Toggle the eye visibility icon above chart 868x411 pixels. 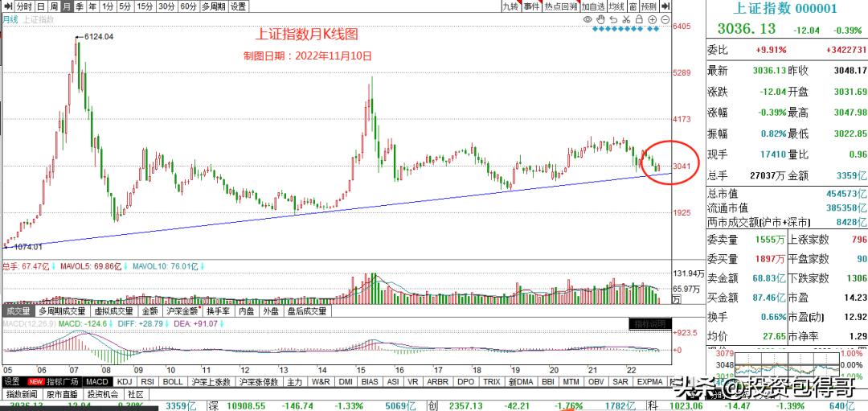pos(588,18)
